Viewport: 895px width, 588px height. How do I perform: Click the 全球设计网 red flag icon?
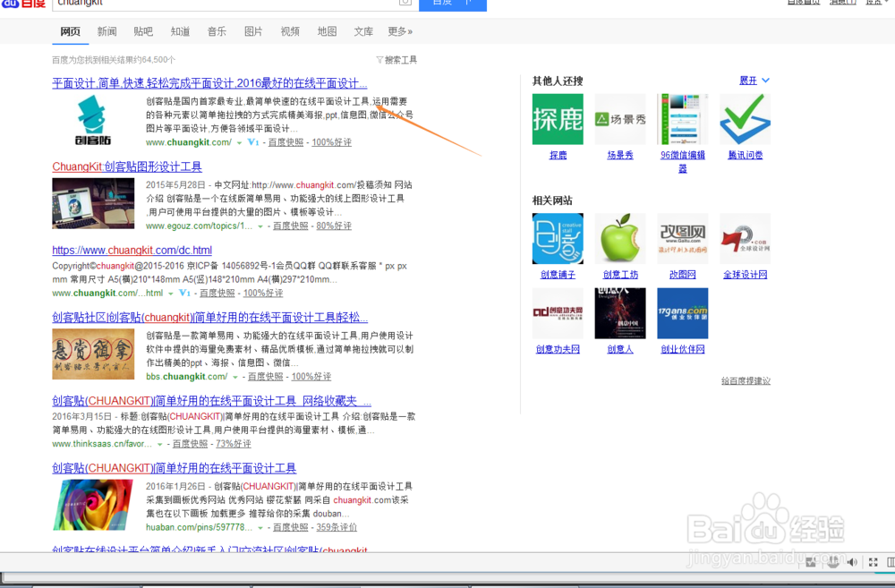pyautogui.click(x=745, y=239)
